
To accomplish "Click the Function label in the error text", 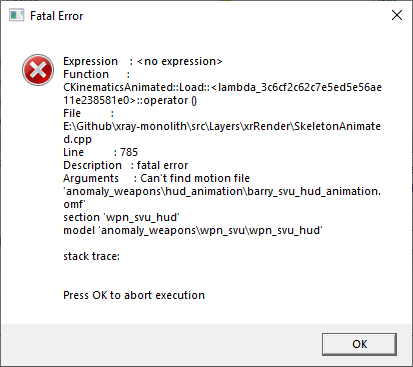I will (x=86, y=74).
